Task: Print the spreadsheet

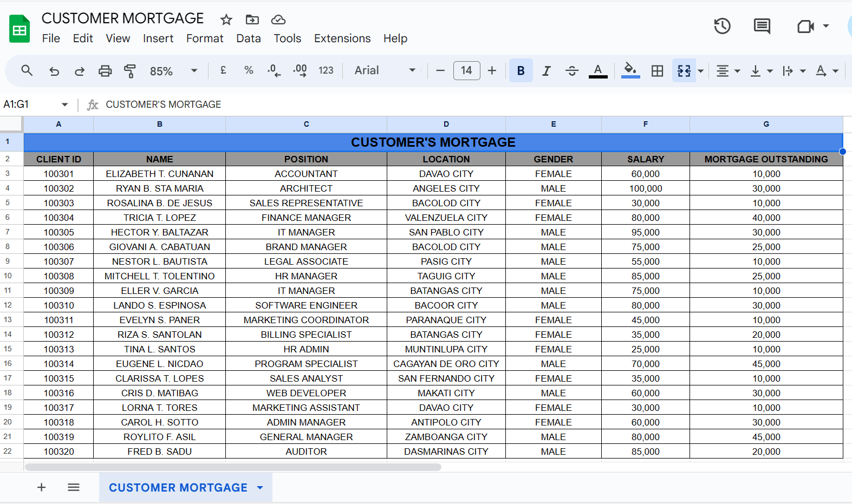Action: tap(105, 71)
